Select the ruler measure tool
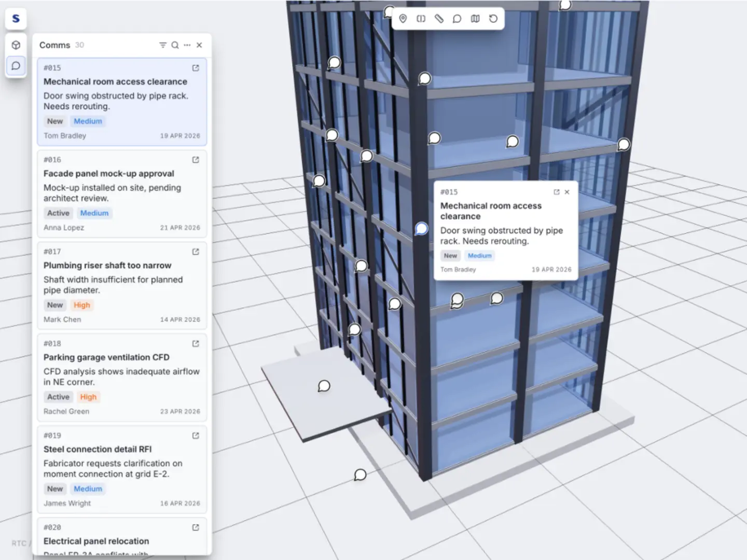The image size is (747, 560). [439, 19]
